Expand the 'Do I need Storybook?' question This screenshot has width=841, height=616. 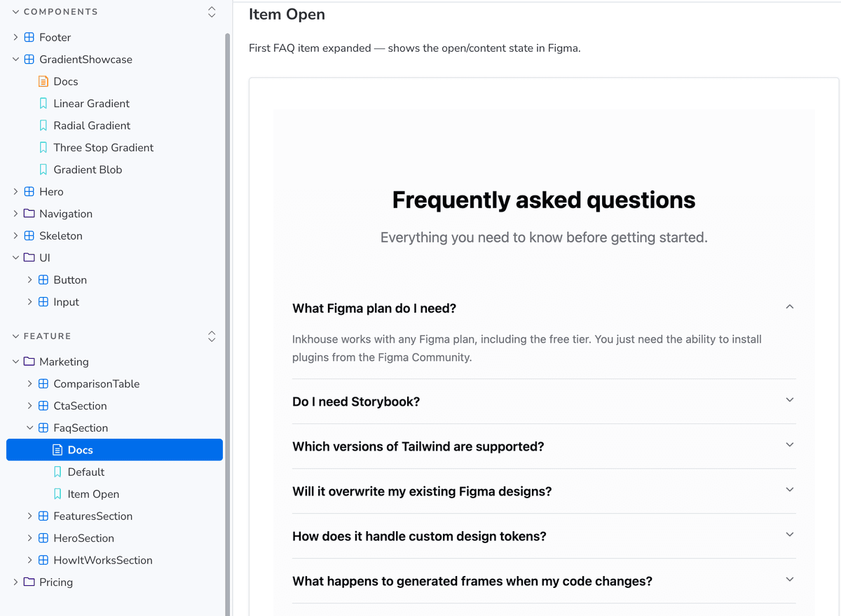(789, 401)
